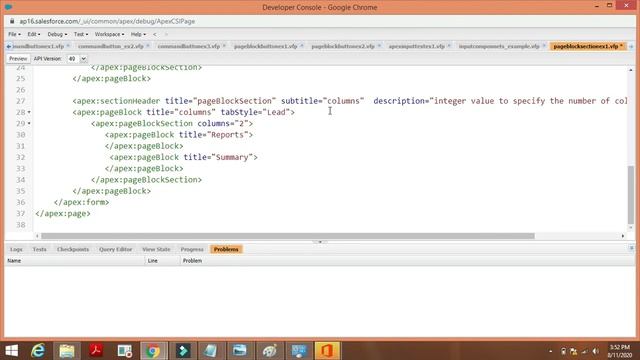Click the volume icon in the system tray
Screen dimensions: 640x360
coord(596,351)
